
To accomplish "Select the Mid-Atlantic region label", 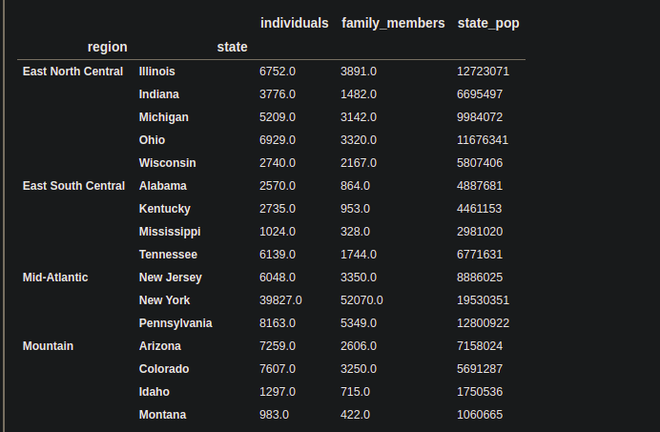I will pos(55,277).
